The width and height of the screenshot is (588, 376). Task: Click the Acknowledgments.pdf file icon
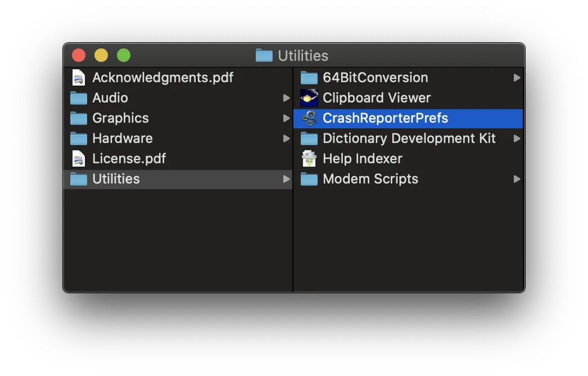click(79, 78)
